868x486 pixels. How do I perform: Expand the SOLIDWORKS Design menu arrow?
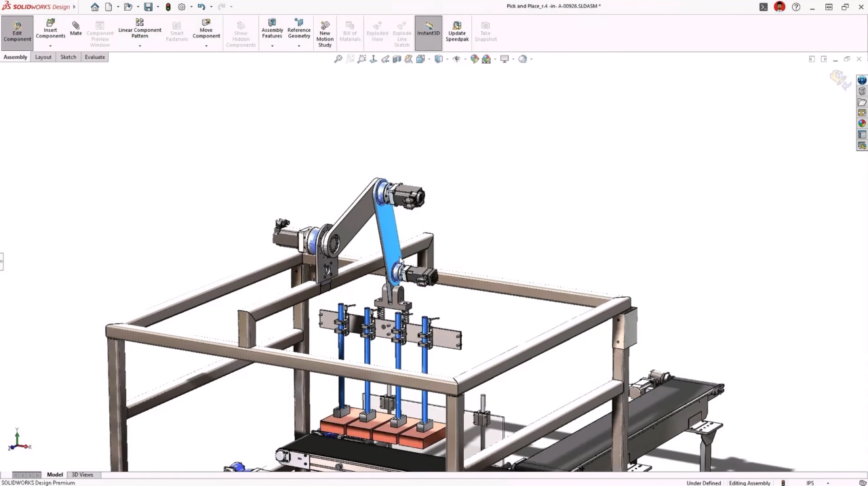tap(75, 7)
